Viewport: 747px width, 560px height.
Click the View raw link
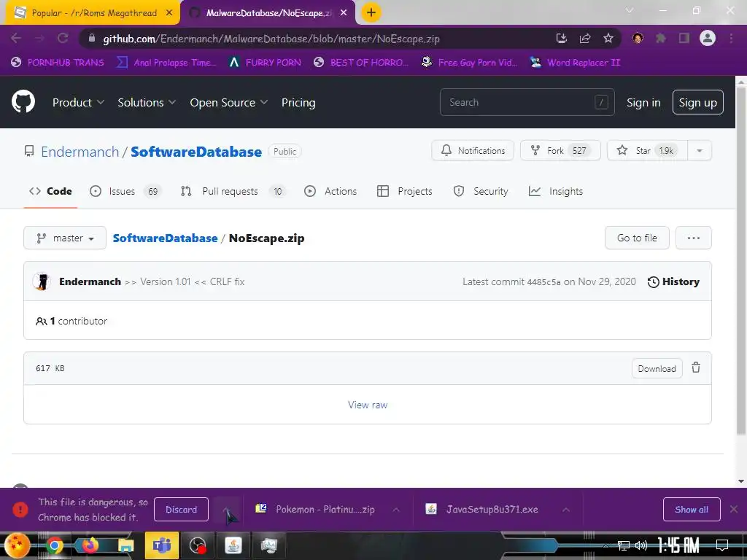[368, 405]
